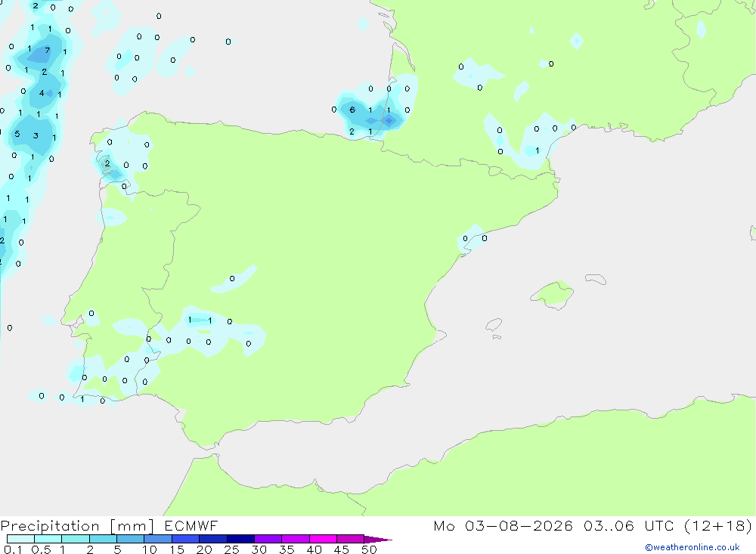
Task: Click the Menorca island outline
Action: pos(596,279)
